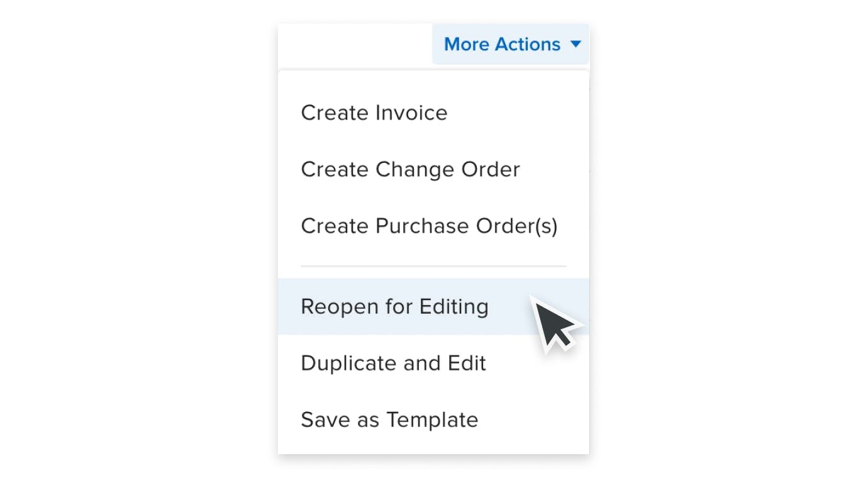The image size is (868, 478).
Task: Choose Duplicate and Edit
Action: coord(393,363)
